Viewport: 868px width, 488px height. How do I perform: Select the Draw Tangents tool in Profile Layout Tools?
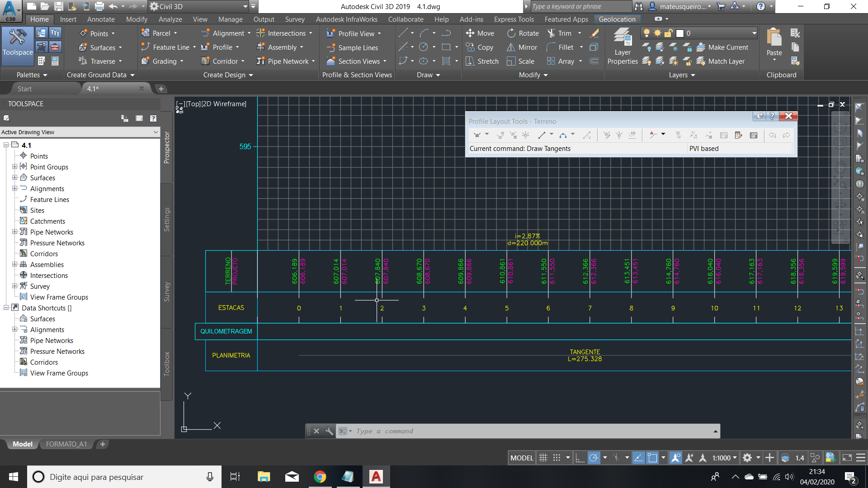[x=478, y=135]
